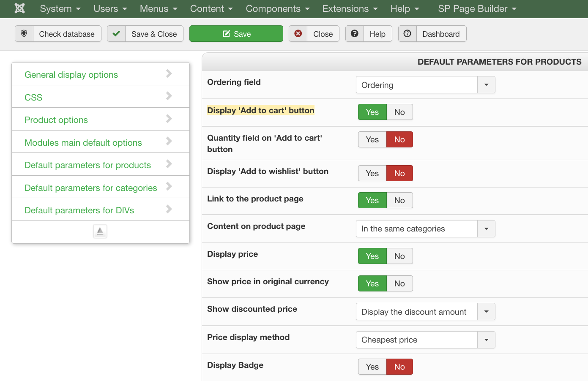Enable Quantity field on 'Add to cart' button
The image size is (588, 381).
(372, 139)
